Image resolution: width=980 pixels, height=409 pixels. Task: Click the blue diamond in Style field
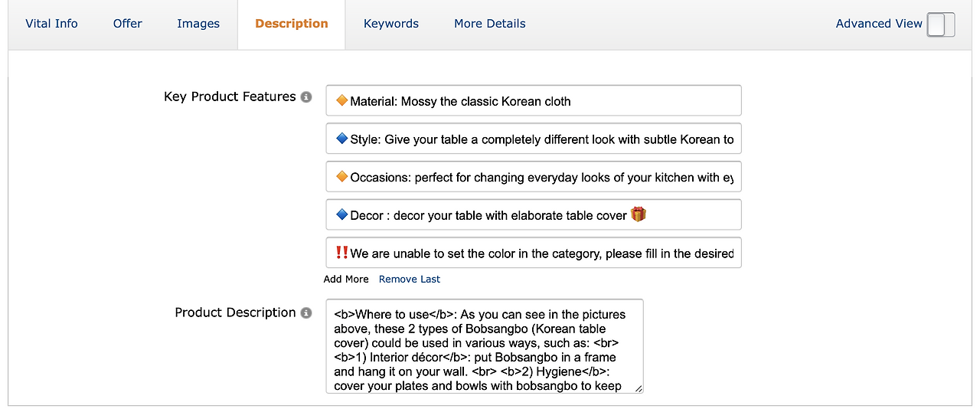pyautogui.click(x=341, y=139)
